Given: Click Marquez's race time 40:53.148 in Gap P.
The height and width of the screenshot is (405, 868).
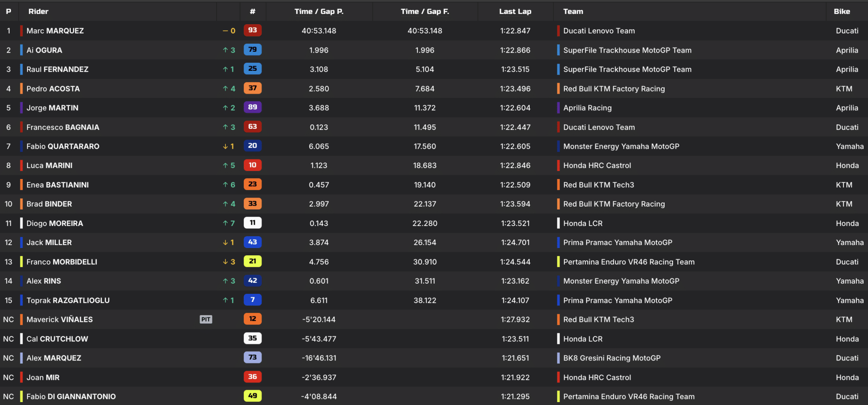Looking at the screenshot, I should pyautogui.click(x=319, y=31).
